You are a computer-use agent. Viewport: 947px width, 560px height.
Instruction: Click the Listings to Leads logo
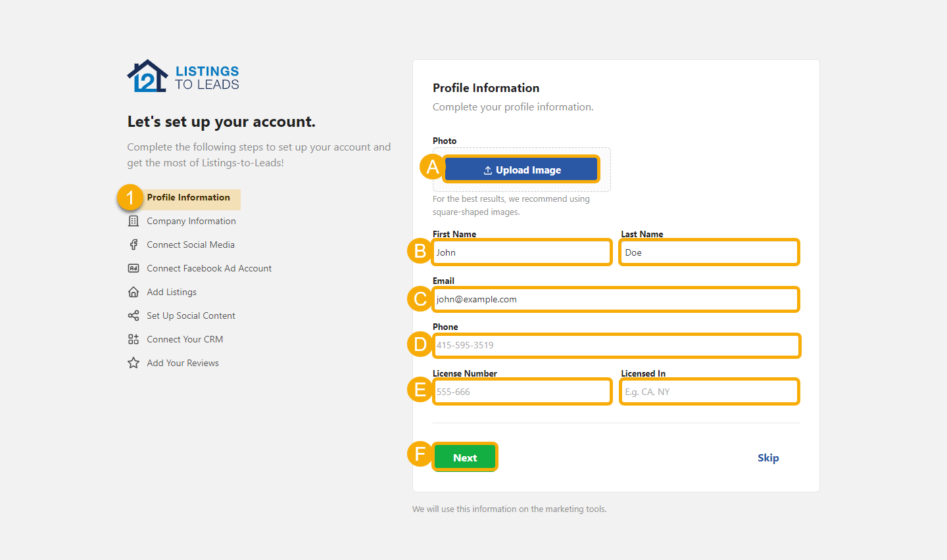coord(182,75)
